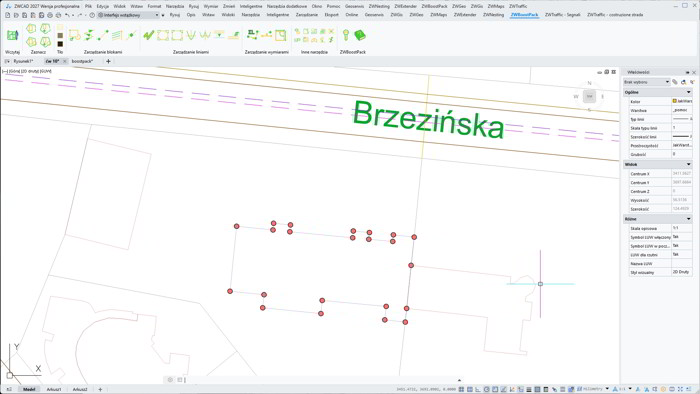Click the Print icon in the quick toolbar

[50, 15]
